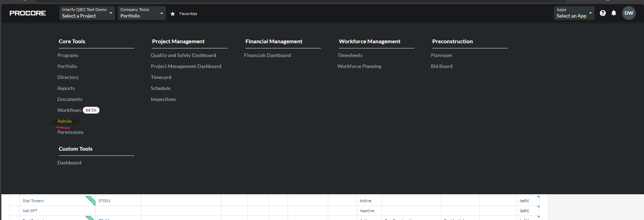Screen dimensions: 644x220
Task: Open the Star Towers project link
Action: click(x=33, y=201)
